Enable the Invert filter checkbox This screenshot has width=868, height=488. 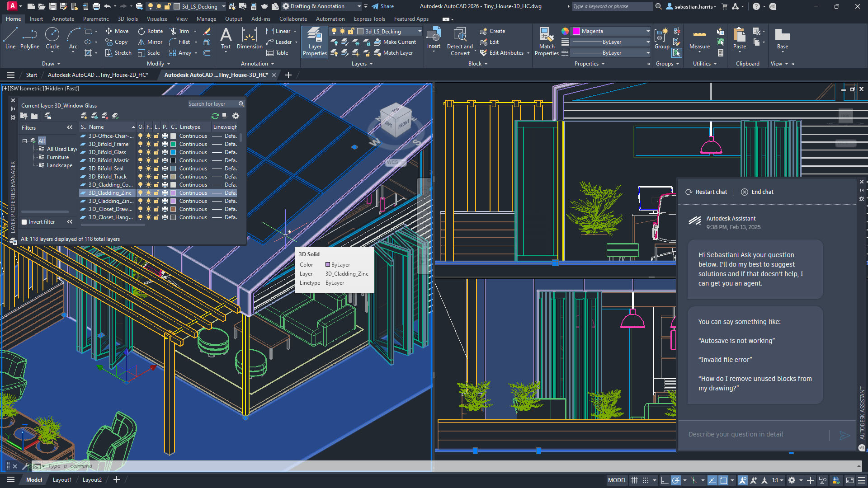[x=25, y=222]
